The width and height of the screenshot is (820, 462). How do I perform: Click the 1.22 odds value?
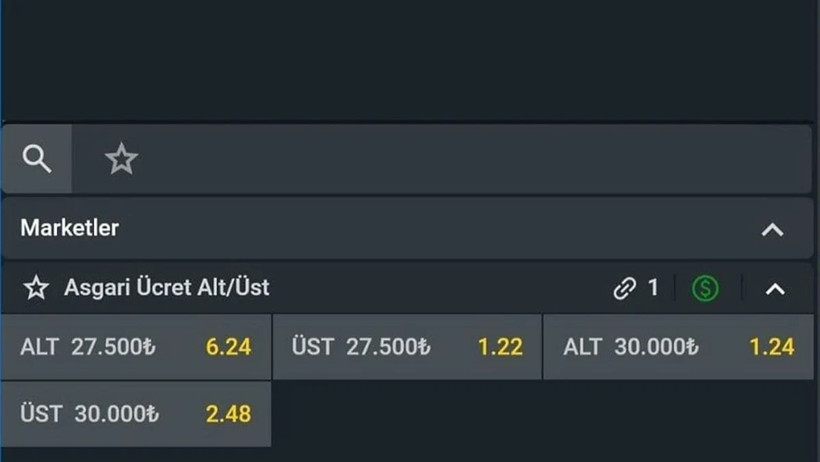pyautogui.click(x=500, y=347)
